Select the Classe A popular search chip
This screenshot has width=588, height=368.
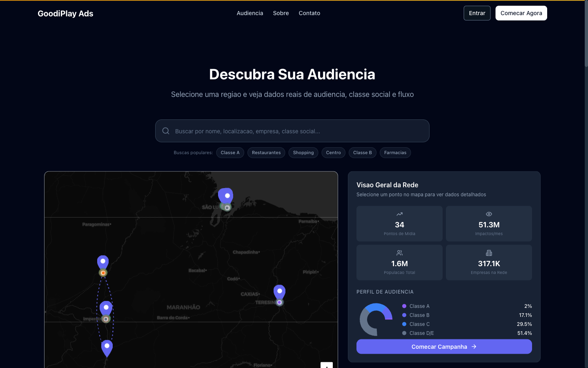tap(230, 153)
